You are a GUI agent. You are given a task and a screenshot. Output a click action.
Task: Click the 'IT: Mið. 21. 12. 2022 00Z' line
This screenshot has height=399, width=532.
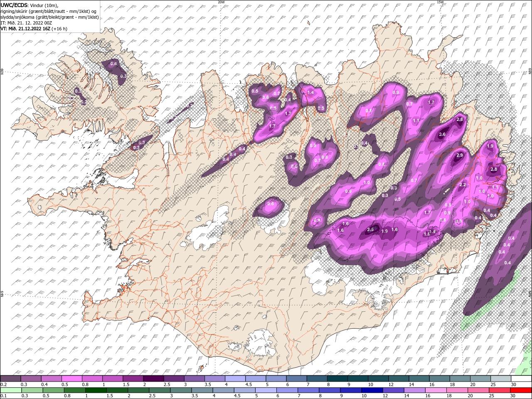(26, 23)
